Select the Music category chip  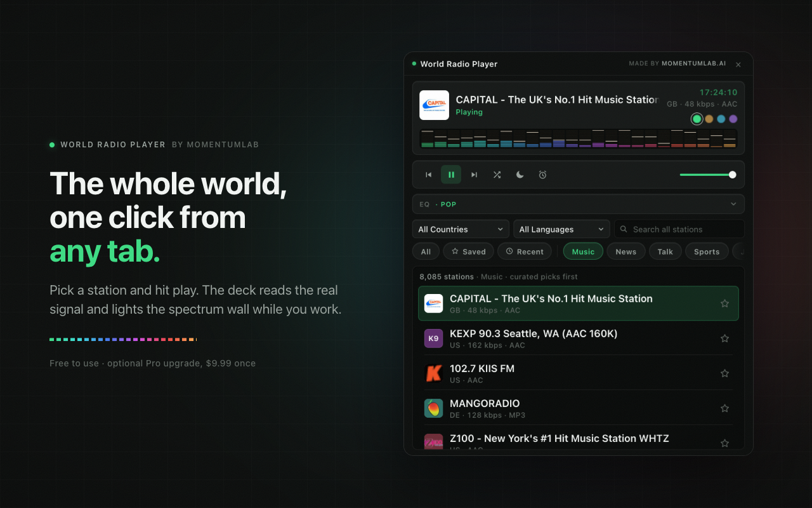coord(583,251)
